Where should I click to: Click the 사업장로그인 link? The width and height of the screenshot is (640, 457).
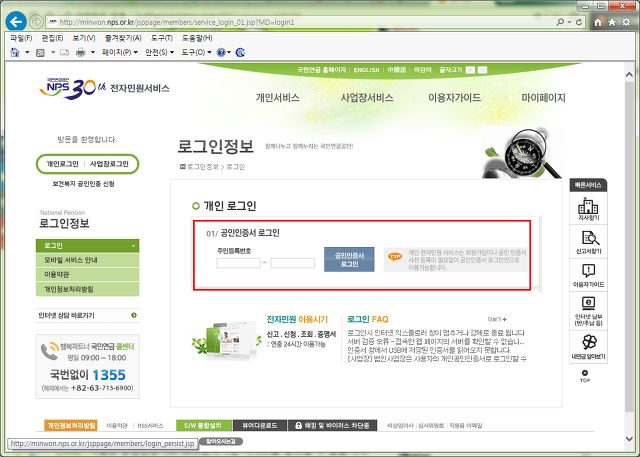(109, 164)
